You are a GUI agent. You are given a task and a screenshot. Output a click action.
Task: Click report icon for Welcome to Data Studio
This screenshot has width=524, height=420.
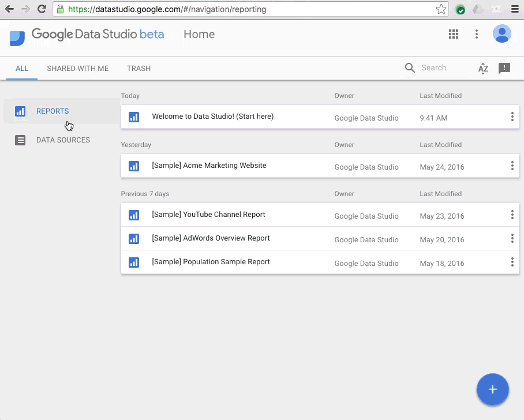click(134, 117)
